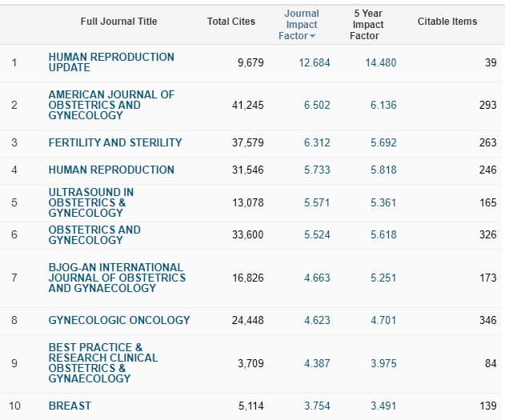
Task: Click 5 year impact factor 14.480
Action: coord(380,62)
